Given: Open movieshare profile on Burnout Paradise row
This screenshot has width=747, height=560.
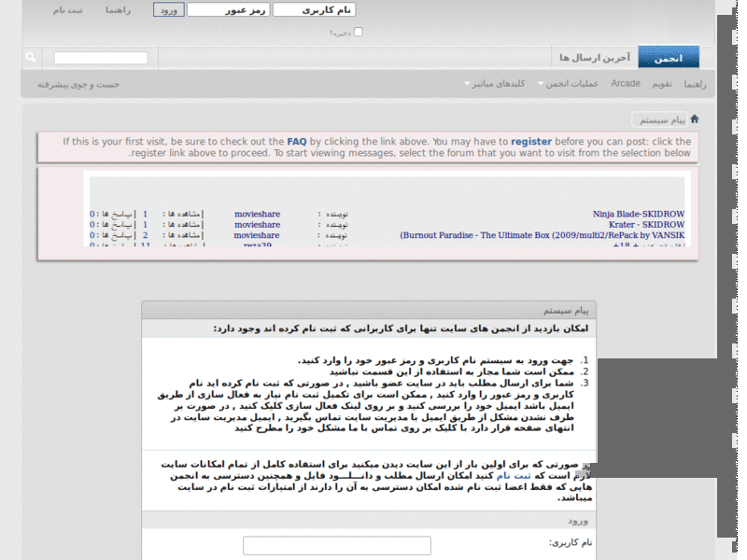Looking at the screenshot, I should 257,235.
